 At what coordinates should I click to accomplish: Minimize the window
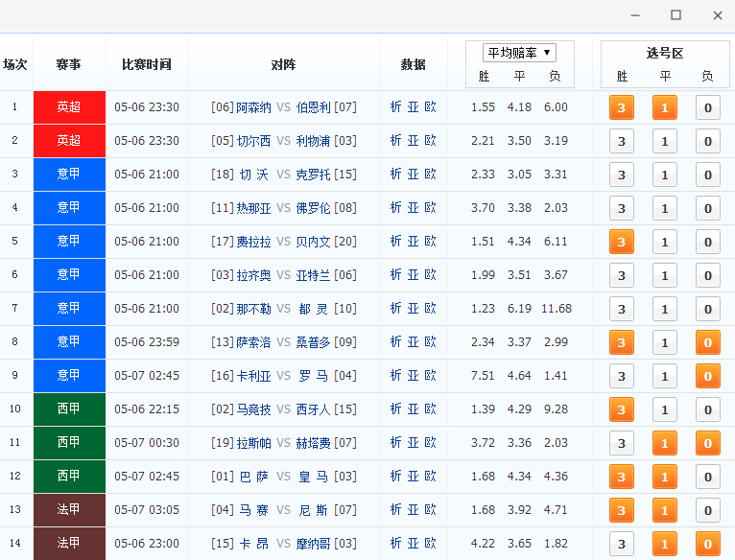click(x=635, y=15)
